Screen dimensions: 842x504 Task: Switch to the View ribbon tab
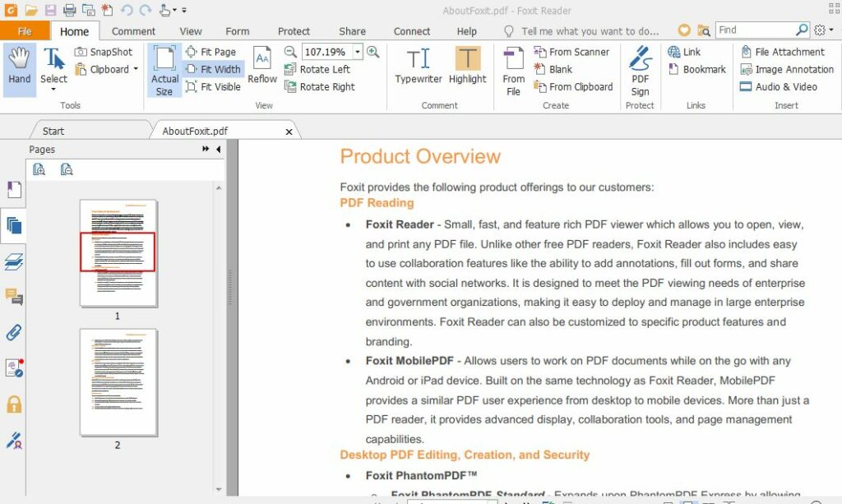191,31
